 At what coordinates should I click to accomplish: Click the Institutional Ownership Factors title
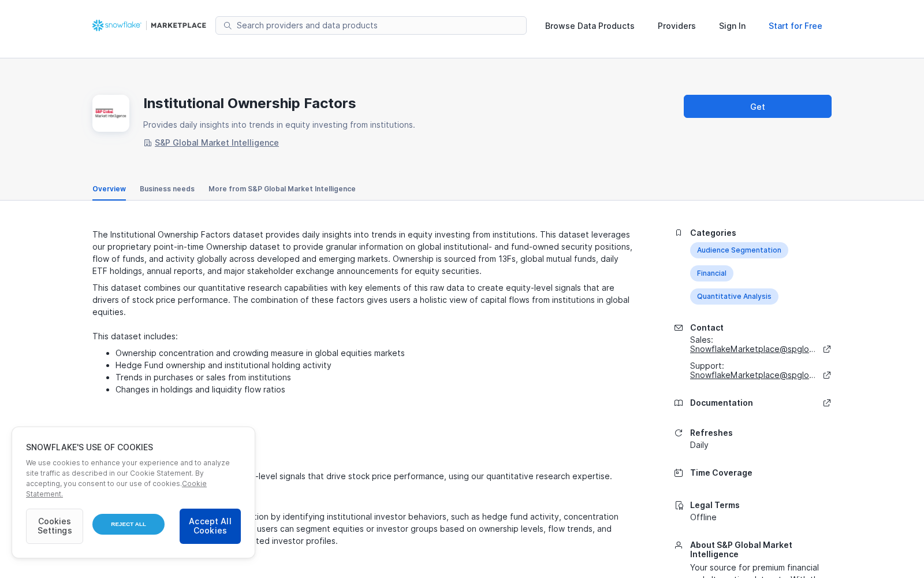click(x=249, y=103)
